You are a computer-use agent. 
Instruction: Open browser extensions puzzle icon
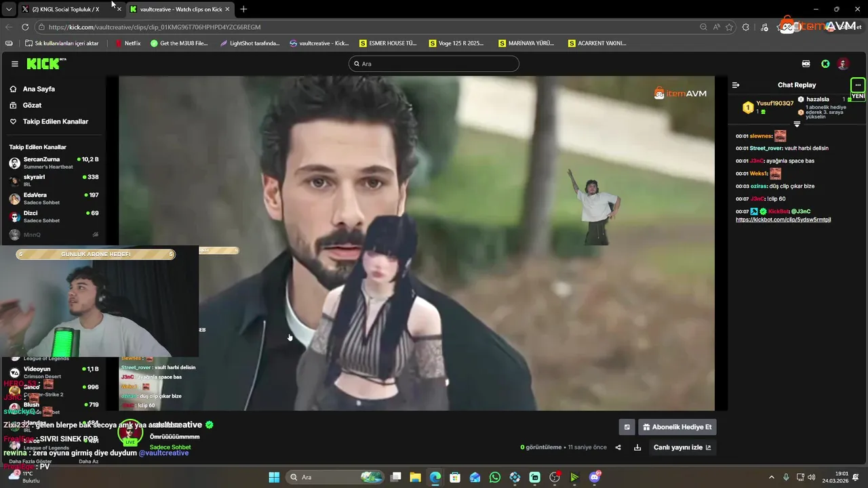(746, 27)
